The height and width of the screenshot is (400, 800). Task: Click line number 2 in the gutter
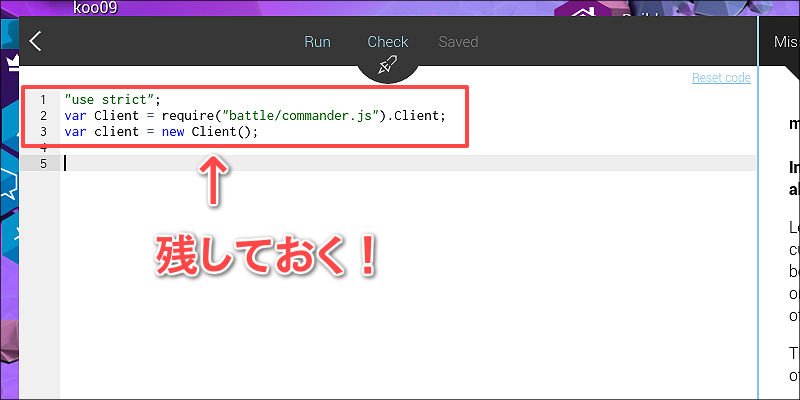(x=43, y=115)
